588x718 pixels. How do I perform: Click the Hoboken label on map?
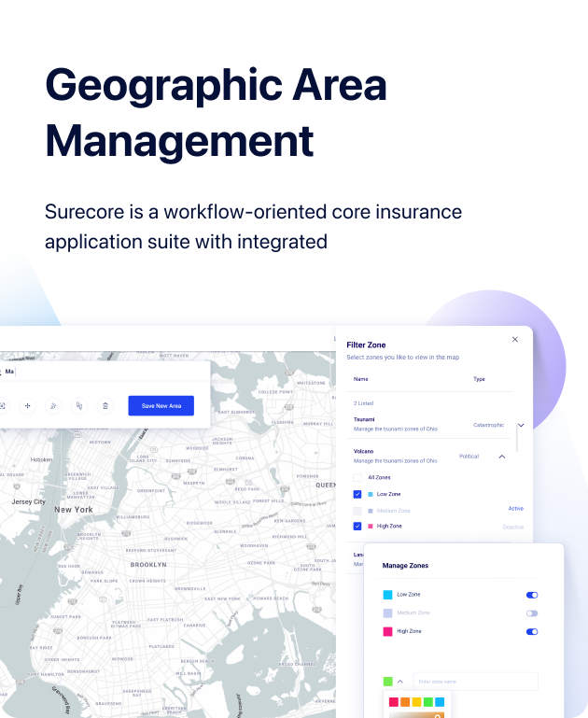point(41,459)
